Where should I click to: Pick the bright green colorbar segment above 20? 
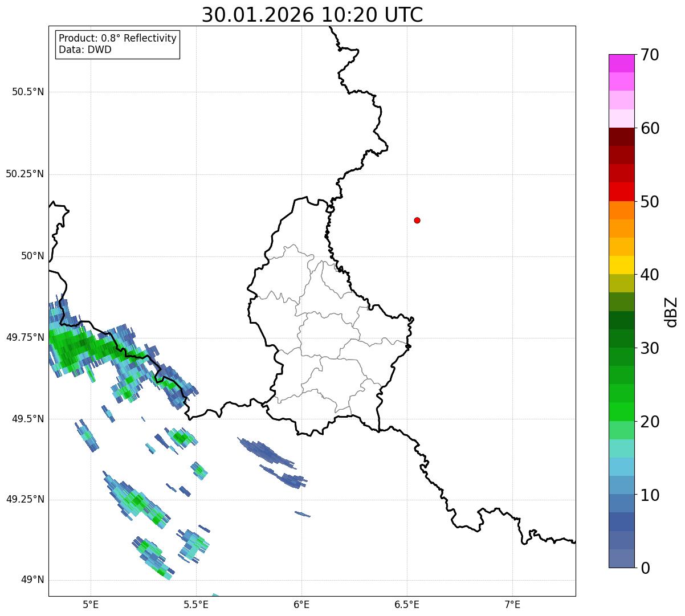621,411
